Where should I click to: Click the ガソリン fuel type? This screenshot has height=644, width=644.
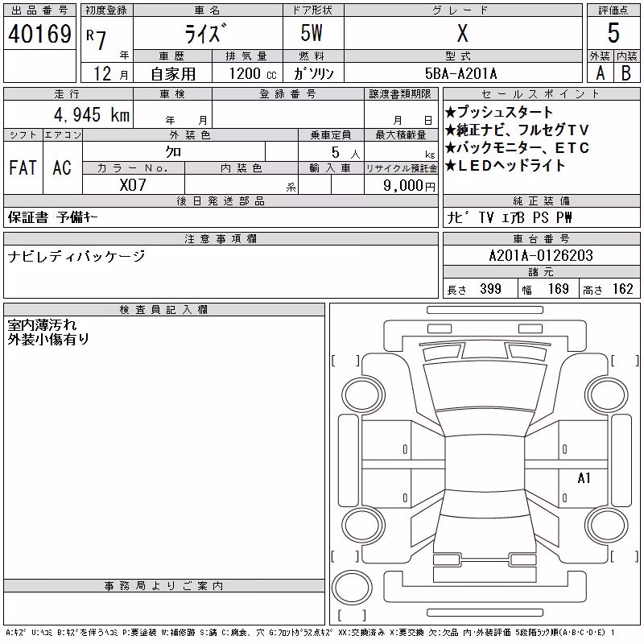click(313, 74)
